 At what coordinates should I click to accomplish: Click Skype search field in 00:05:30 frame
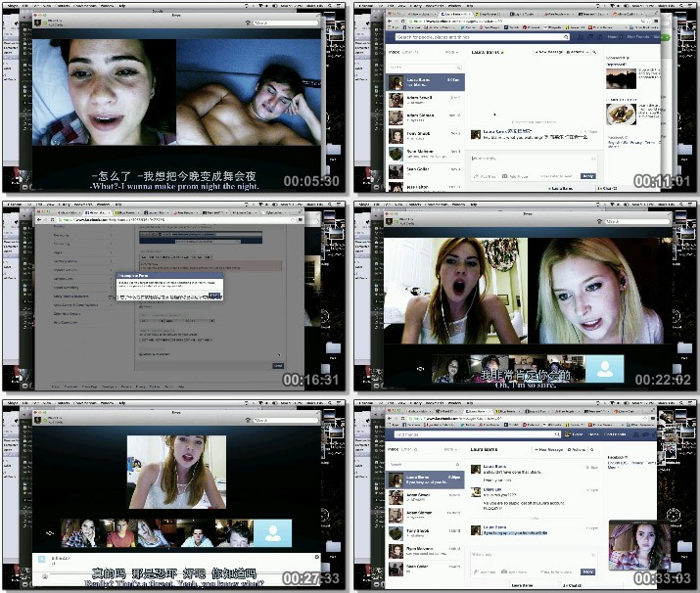(286, 23)
